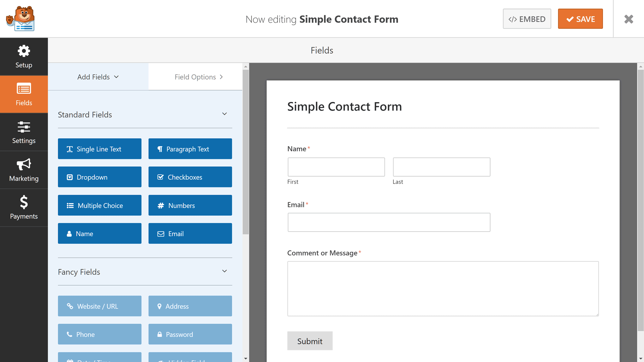Click the Embed button
The image size is (644, 362).
click(x=527, y=19)
